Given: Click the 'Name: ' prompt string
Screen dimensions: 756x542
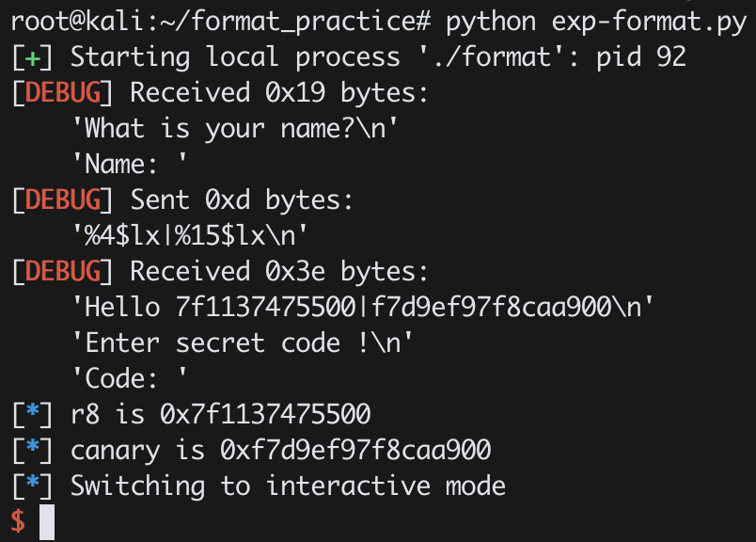Looking at the screenshot, I should tap(129, 164).
